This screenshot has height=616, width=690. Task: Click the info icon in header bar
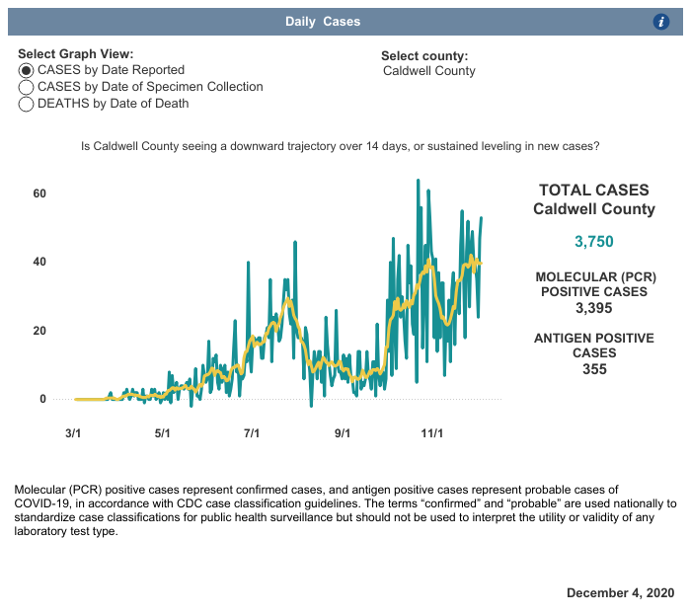pyautogui.click(x=662, y=22)
